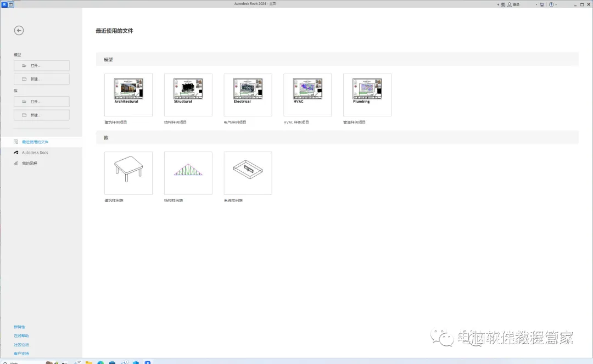Click the home panel icon beside Revit logo

(x=10, y=4)
